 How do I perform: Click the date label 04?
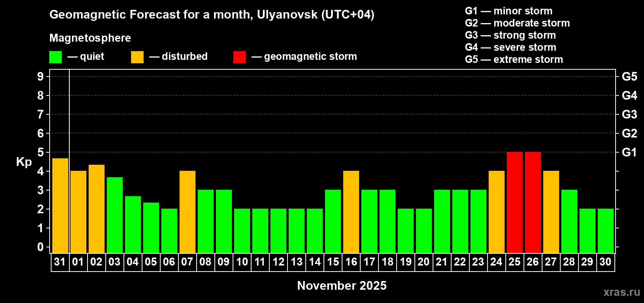coord(133,262)
